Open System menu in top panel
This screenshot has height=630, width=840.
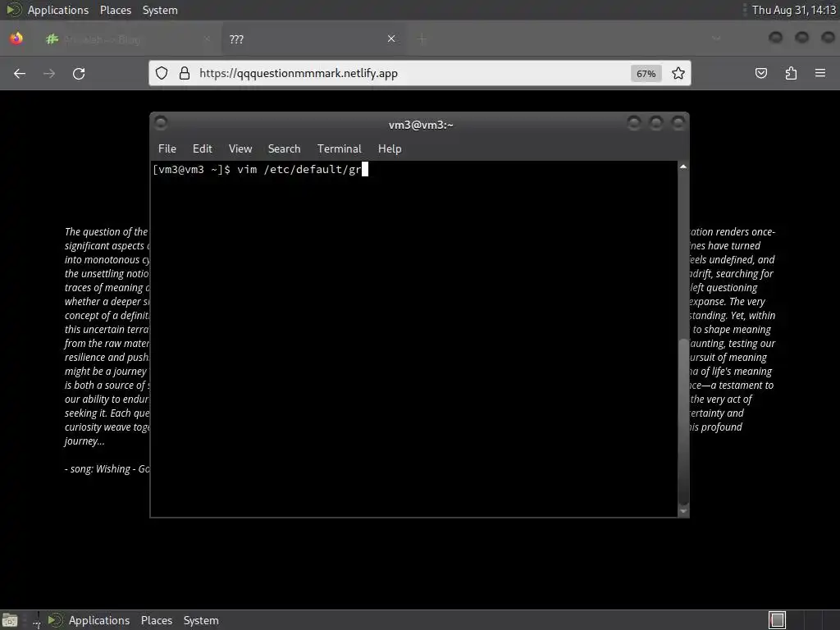coord(160,10)
